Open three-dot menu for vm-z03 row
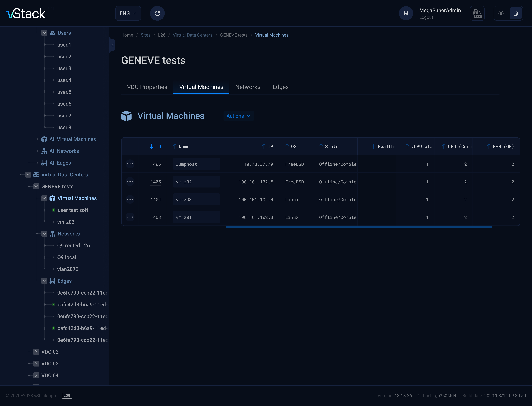The height and width of the screenshot is (406, 532). click(x=130, y=200)
